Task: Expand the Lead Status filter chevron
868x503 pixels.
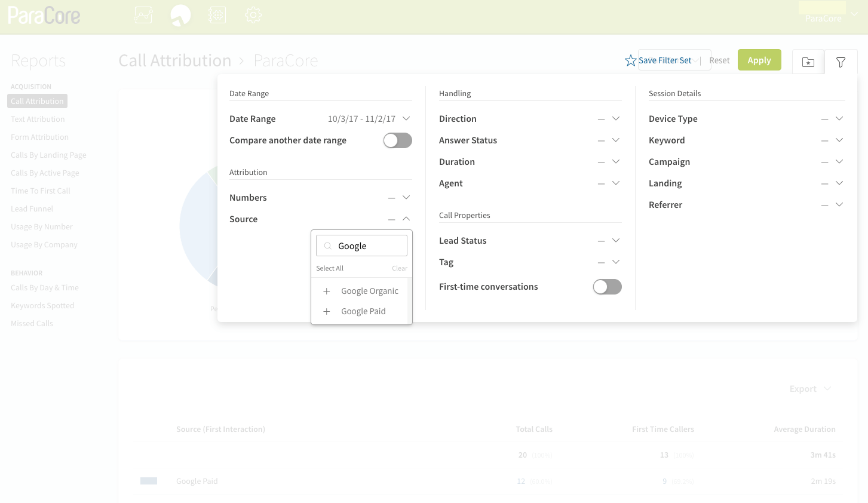Action: click(616, 240)
